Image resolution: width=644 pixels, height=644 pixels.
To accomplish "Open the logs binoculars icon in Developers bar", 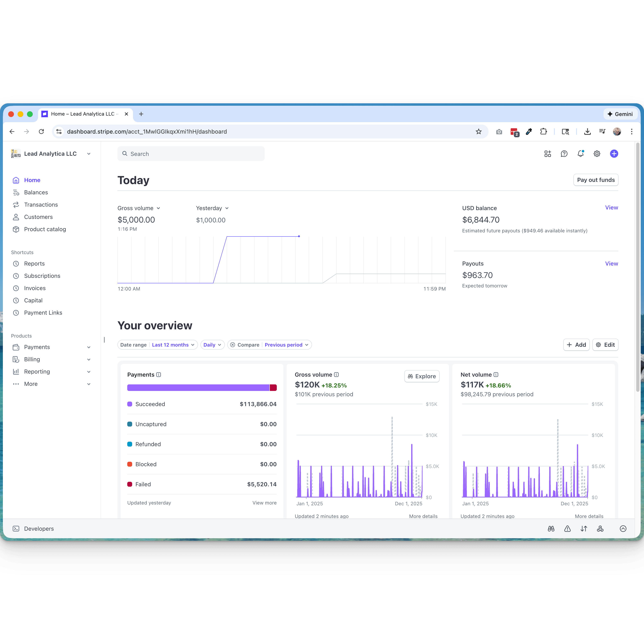I will 551,529.
